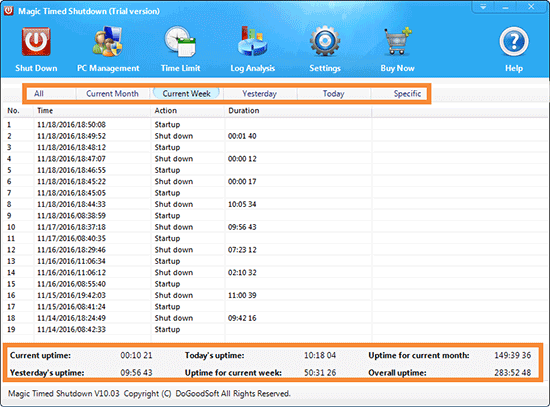550x407 pixels.
Task: Close the Magic Timed Shutdown window
Action: coord(531,7)
